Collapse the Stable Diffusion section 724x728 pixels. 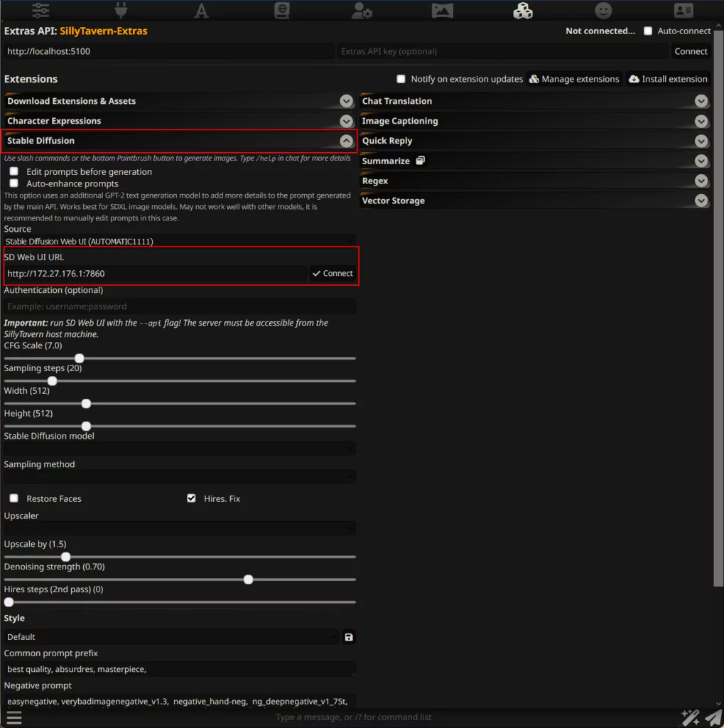179,141
